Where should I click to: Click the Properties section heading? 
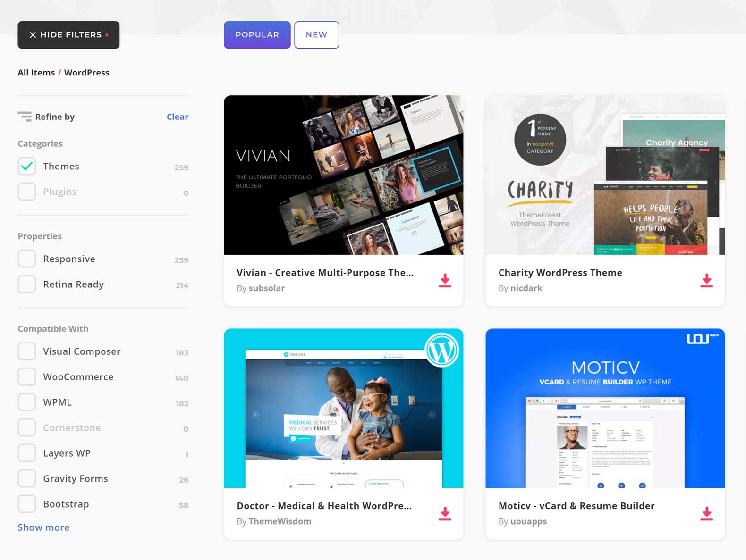[40, 236]
